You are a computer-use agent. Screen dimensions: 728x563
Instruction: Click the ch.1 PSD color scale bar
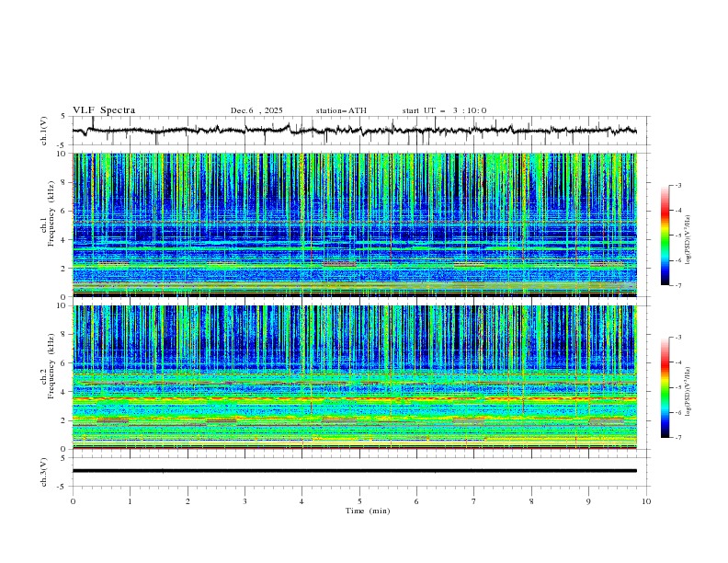[x=665, y=236]
